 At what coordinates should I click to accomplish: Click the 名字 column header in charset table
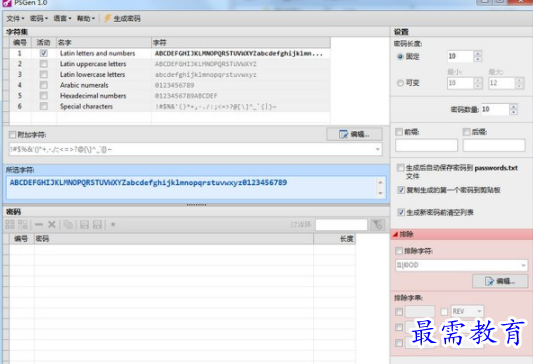[x=104, y=42]
